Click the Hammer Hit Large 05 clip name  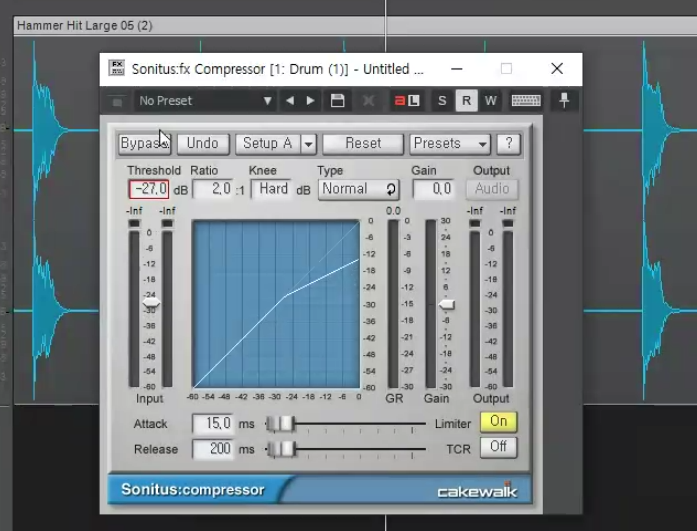(84, 25)
